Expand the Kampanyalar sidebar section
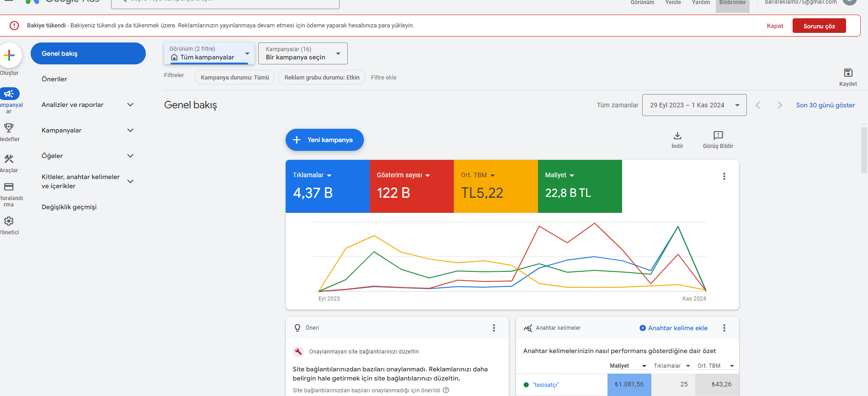 click(x=130, y=130)
